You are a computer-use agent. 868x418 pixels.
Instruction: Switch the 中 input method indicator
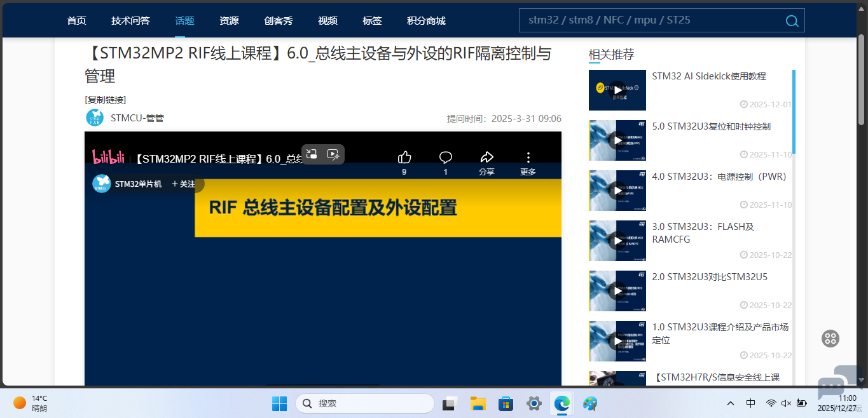pyautogui.click(x=751, y=403)
